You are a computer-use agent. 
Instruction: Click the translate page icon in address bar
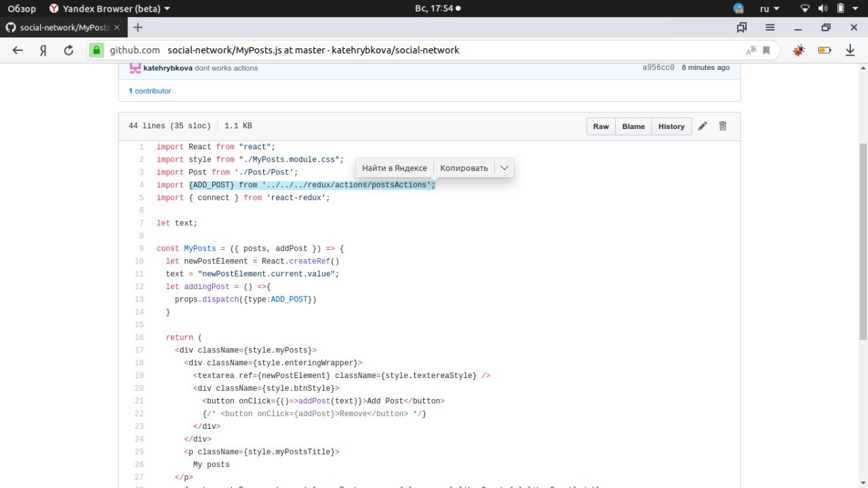(751, 50)
